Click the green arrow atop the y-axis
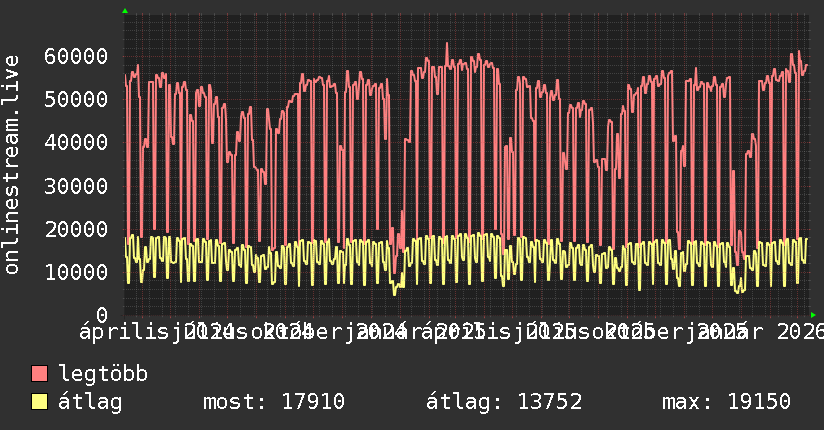The image size is (824, 430). click(x=125, y=11)
